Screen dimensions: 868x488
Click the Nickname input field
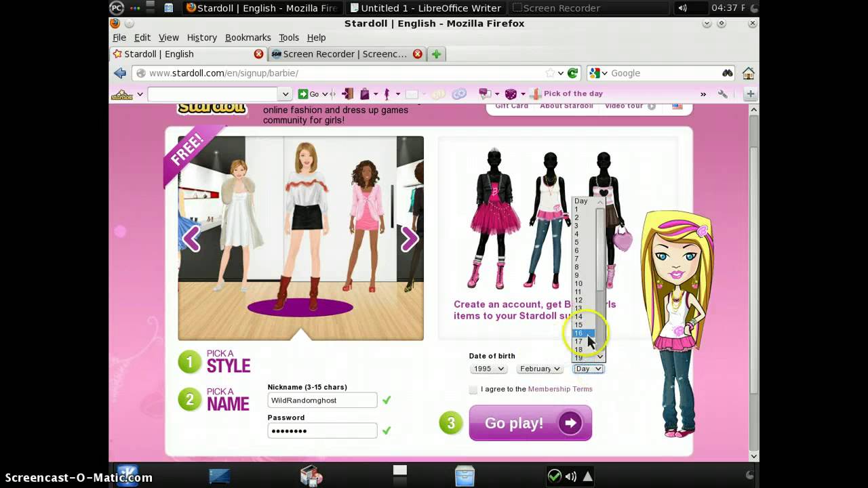coord(322,401)
